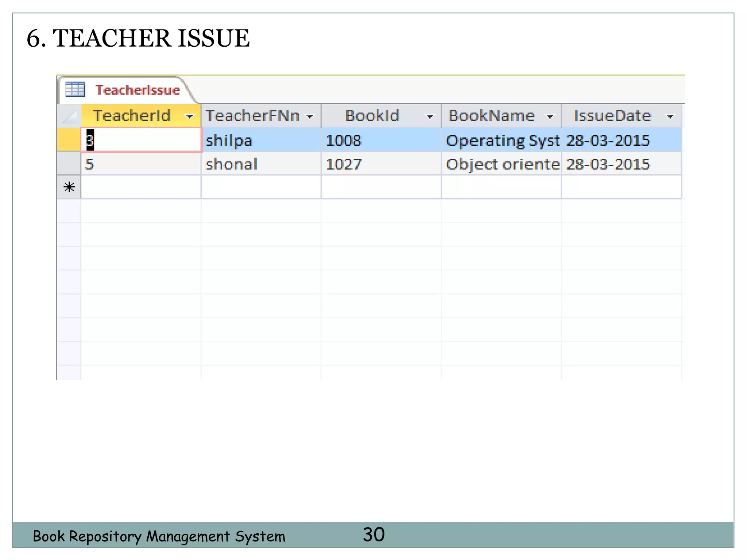Click the Object oriente book name cell
This screenshot has height=560, width=747.
click(x=501, y=164)
